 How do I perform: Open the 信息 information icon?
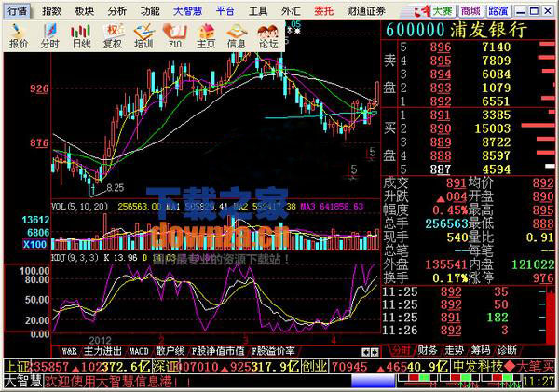pos(237,36)
